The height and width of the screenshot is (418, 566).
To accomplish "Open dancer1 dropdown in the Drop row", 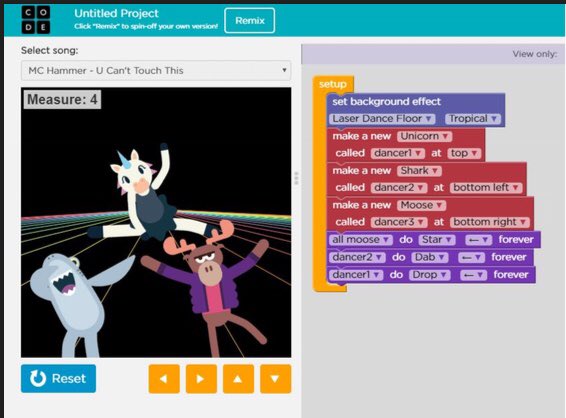I will [356, 275].
